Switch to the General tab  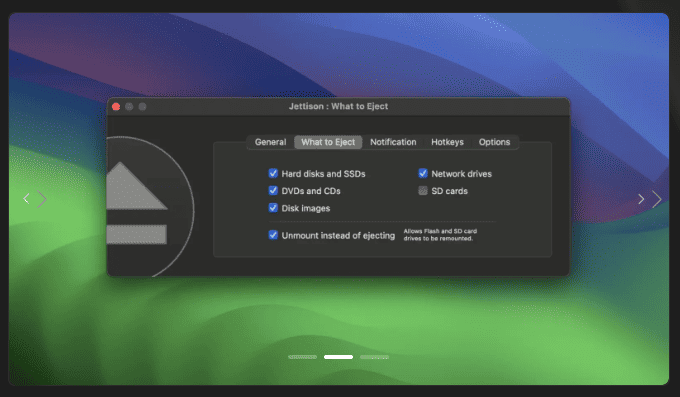[270, 142]
